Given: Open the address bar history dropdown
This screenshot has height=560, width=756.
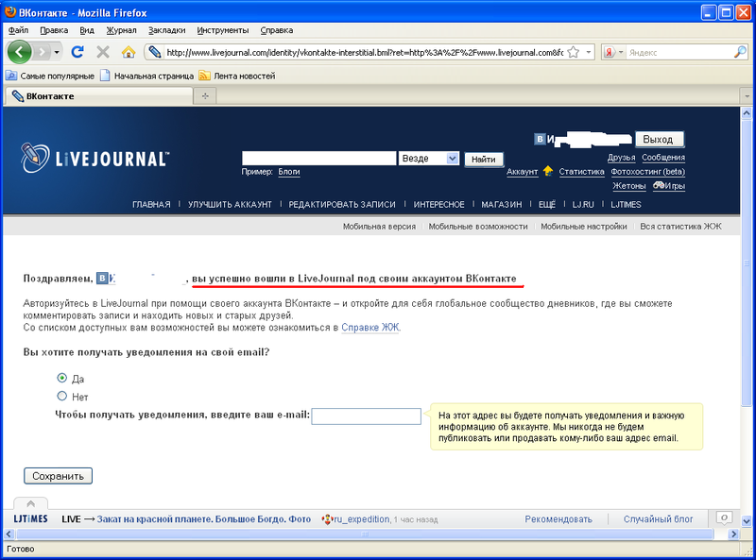Looking at the screenshot, I should [x=588, y=52].
